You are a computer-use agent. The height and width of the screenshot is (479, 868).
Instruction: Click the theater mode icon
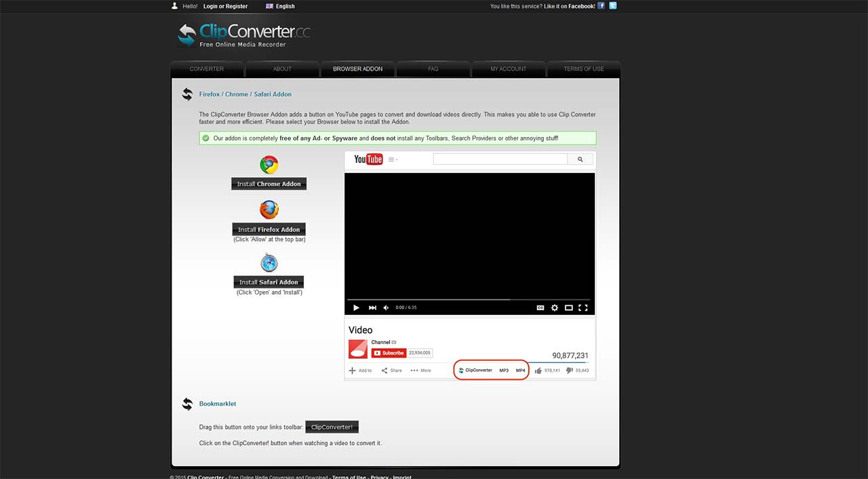click(569, 307)
